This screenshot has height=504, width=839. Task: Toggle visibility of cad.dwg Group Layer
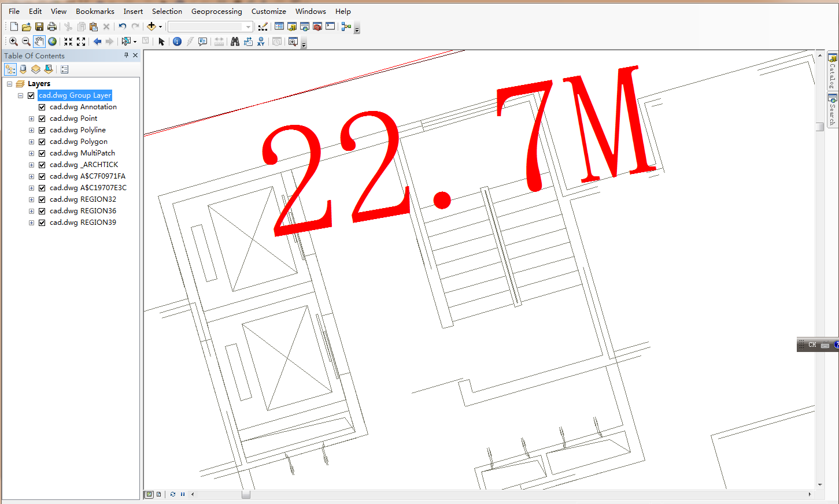(31, 95)
